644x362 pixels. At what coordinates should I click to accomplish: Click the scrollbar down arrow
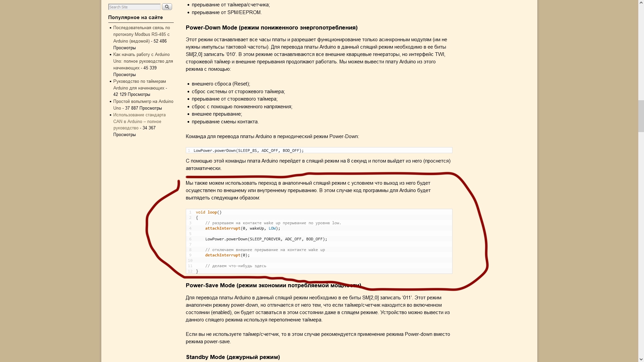point(641,359)
